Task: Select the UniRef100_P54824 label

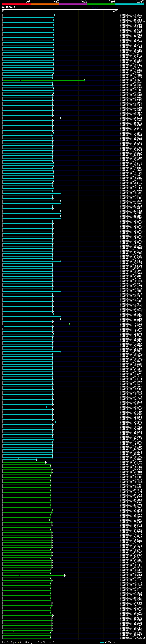Action: (131, 266)
